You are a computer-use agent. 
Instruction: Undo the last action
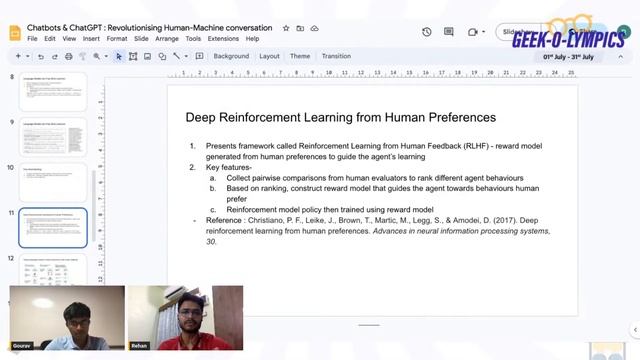click(41, 56)
